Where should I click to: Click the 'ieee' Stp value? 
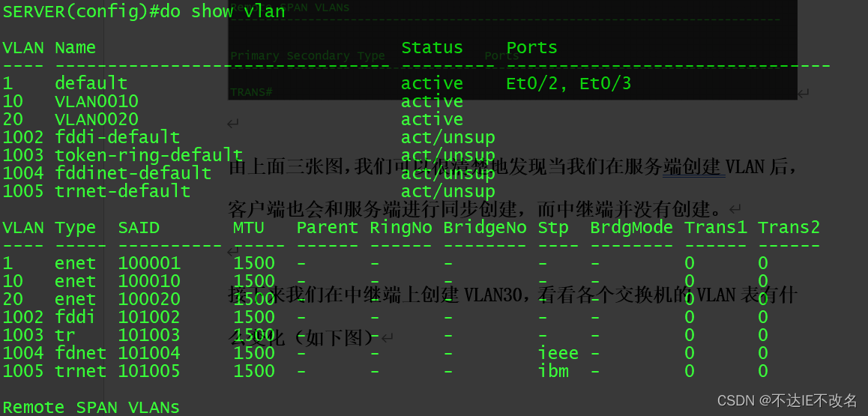pos(558,353)
